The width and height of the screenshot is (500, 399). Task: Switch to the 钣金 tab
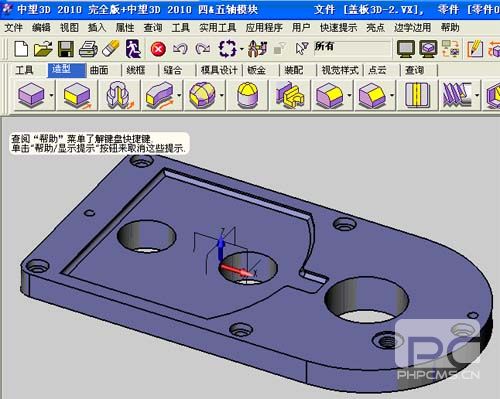(256, 70)
